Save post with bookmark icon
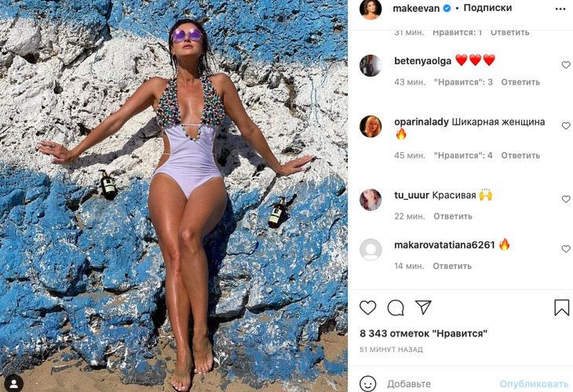The height and width of the screenshot is (392, 573). (562, 307)
